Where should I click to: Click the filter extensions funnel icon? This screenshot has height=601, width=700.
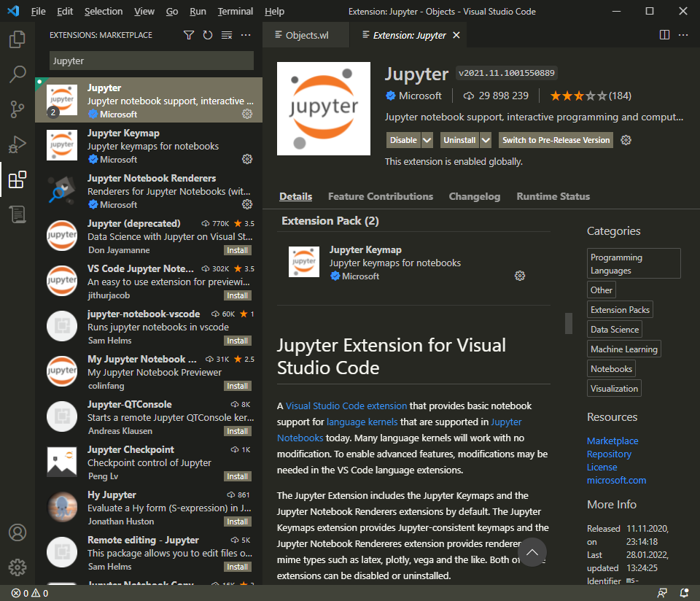click(189, 35)
